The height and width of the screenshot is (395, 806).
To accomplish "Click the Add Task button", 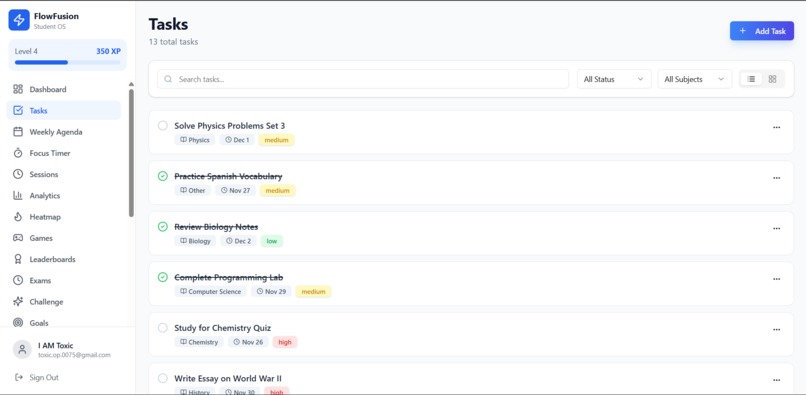I will coord(762,31).
